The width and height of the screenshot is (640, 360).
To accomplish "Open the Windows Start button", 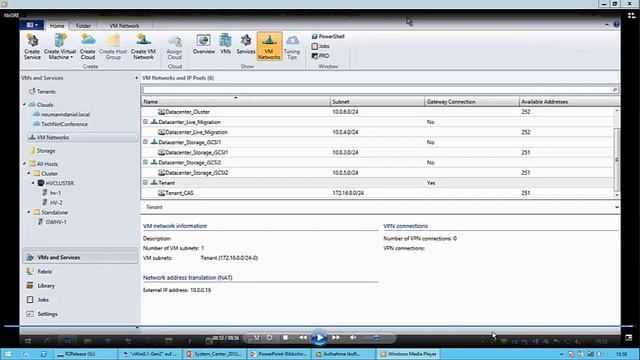I will (x=8, y=354).
